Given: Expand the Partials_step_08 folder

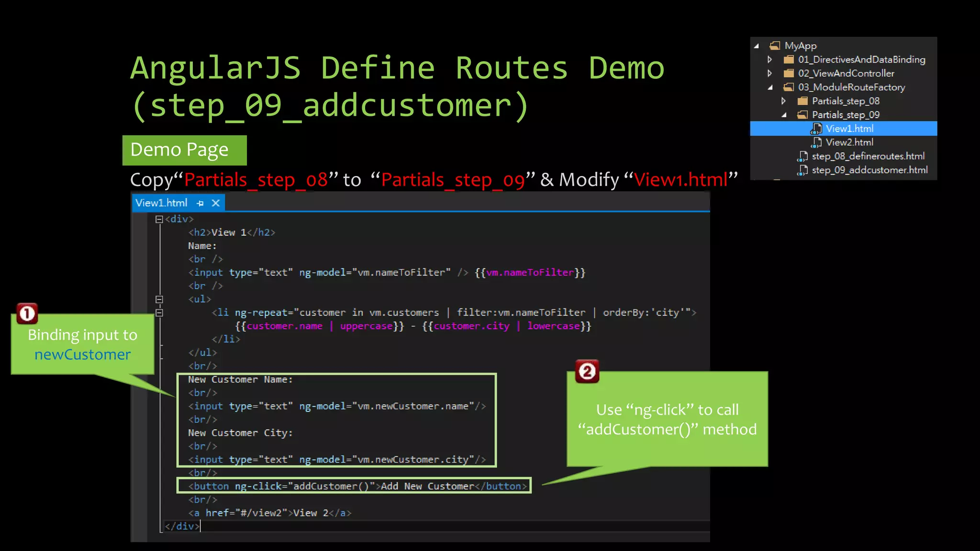Looking at the screenshot, I should click(783, 101).
